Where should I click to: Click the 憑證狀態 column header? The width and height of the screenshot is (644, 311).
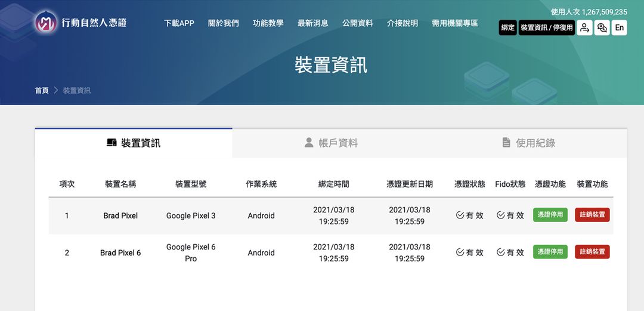(x=470, y=184)
